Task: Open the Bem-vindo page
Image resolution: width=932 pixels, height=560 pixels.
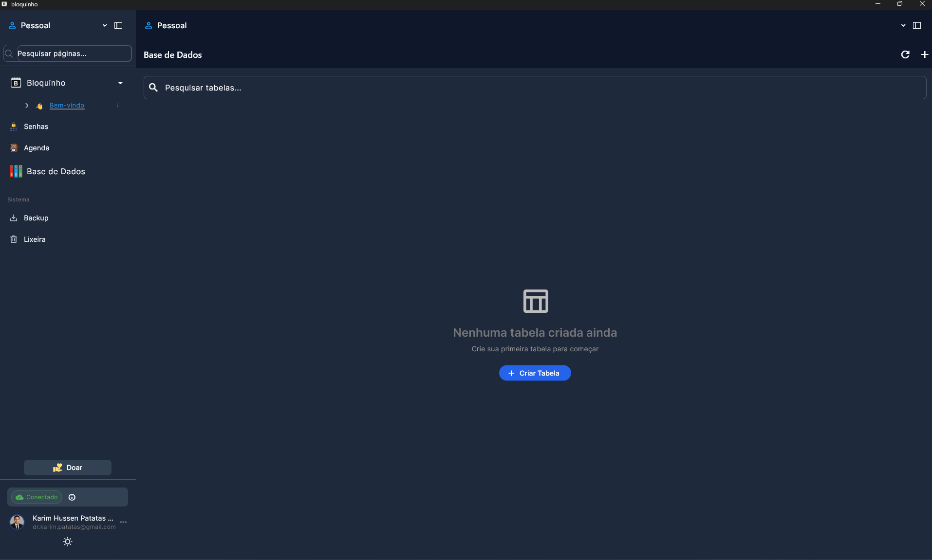Action: tap(67, 105)
